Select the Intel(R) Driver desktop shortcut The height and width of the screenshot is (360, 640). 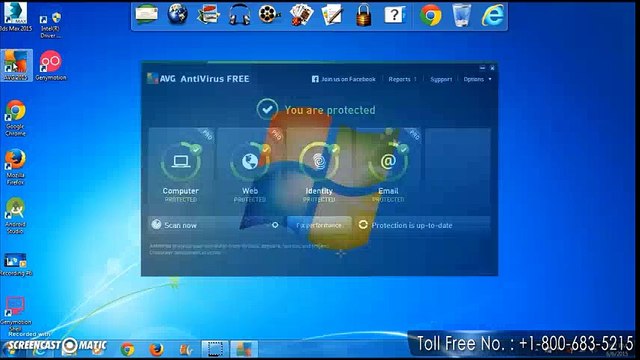(51, 25)
